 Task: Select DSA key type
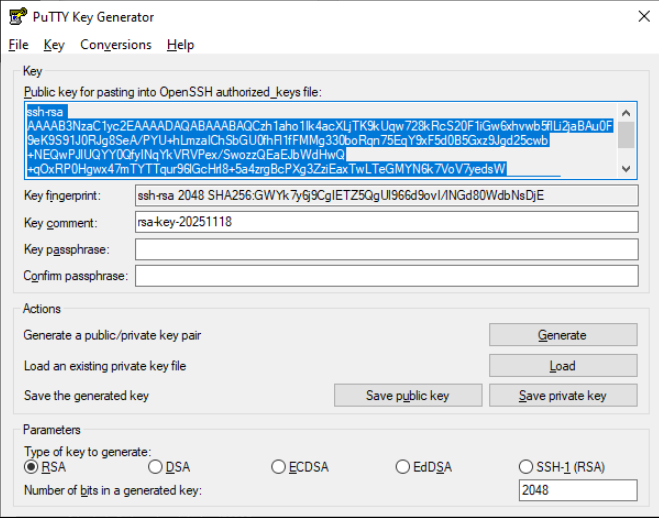(155, 467)
